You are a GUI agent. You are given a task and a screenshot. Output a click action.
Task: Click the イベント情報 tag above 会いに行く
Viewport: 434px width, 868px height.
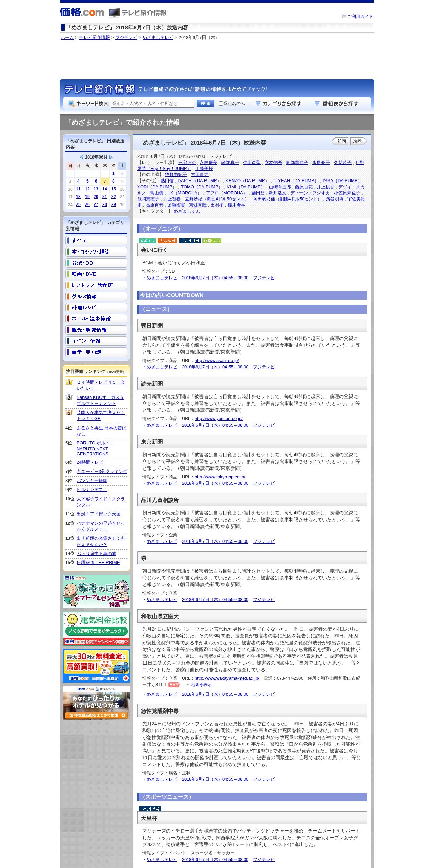[190, 241]
